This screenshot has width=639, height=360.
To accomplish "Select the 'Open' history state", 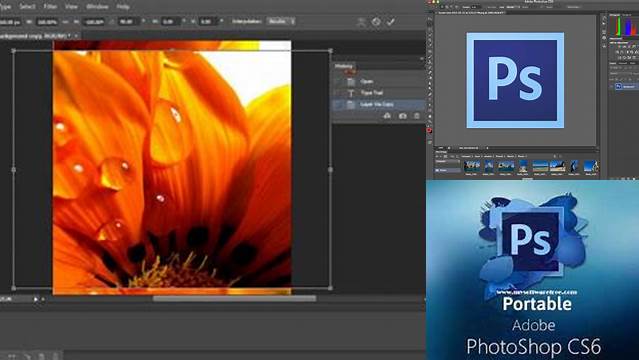I will pos(379,82).
